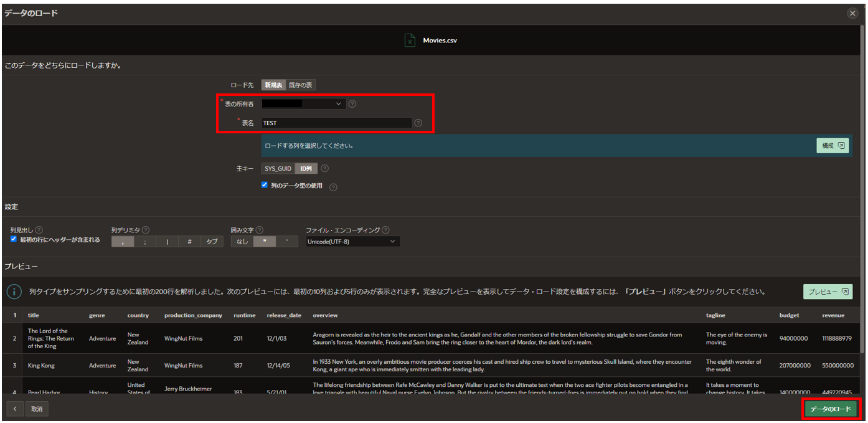Select SYS_GUID as primary key
Image resolution: width=868 pixels, height=423 pixels.
click(278, 168)
